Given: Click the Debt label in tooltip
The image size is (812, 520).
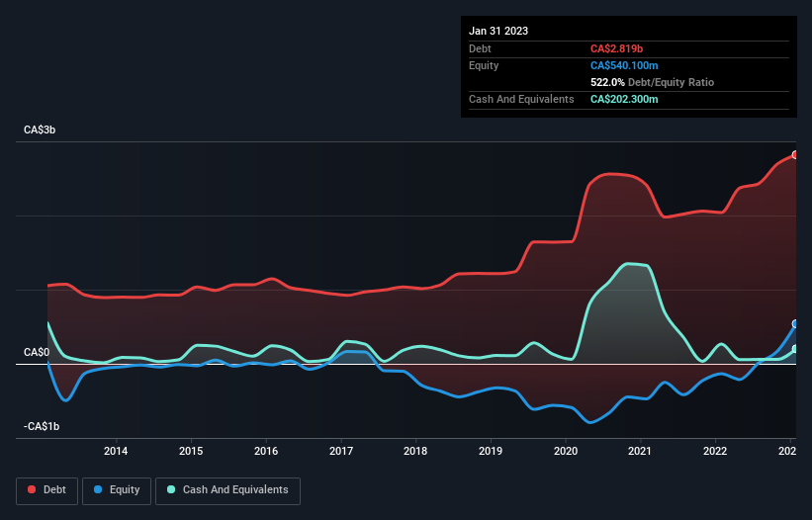Looking at the screenshot, I should pyautogui.click(x=480, y=48).
